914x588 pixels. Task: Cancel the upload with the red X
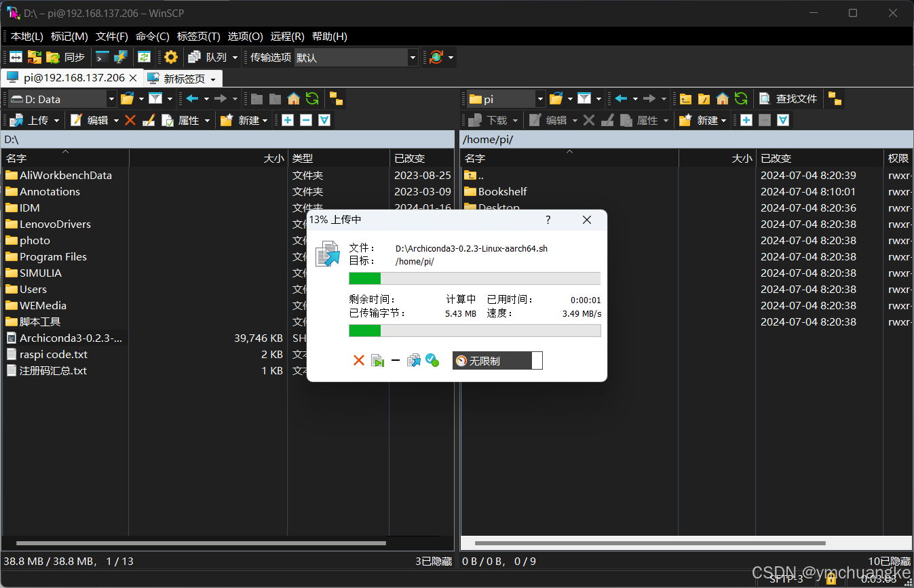tap(359, 361)
